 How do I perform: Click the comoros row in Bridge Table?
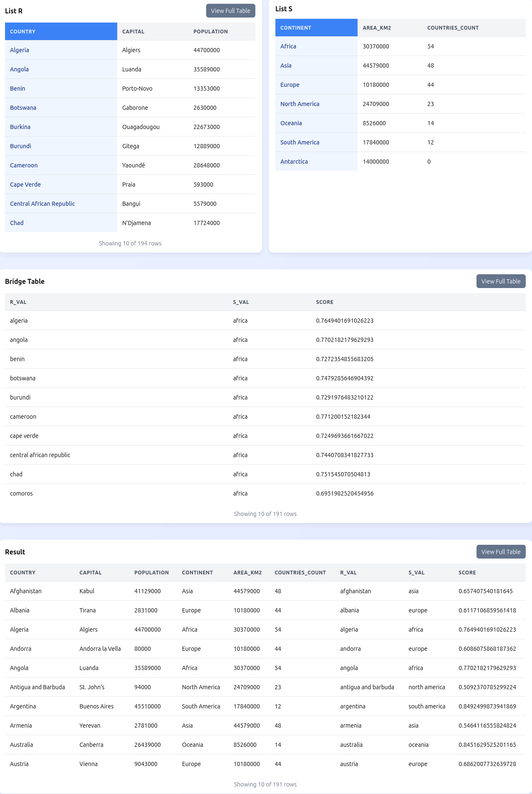pos(21,493)
